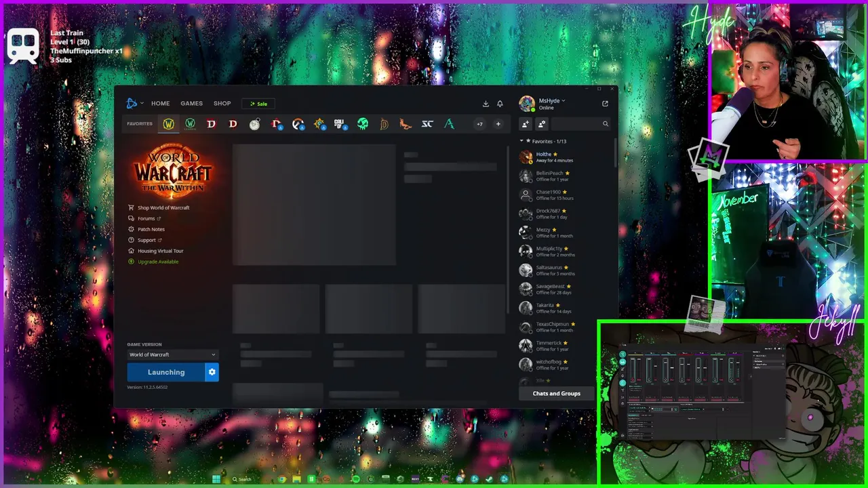Add a game with the plus icon
Image resolution: width=868 pixels, height=488 pixels.
pos(498,124)
